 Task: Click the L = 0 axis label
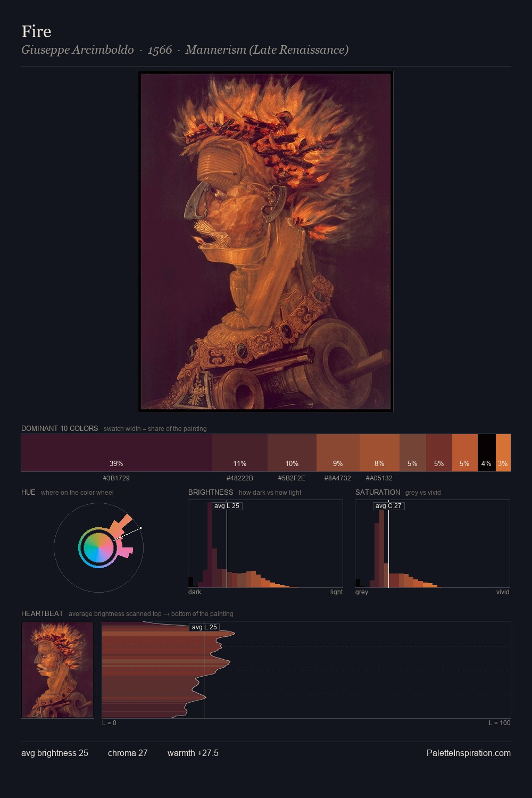[109, 722]
